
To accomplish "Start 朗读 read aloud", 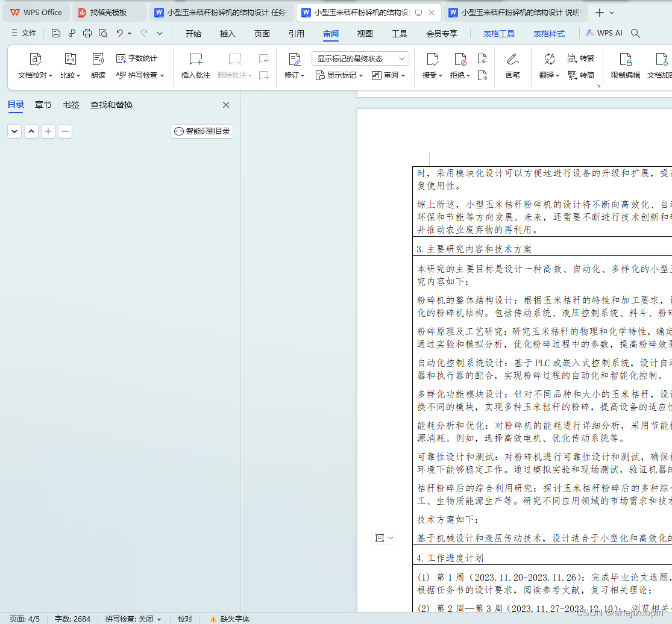I will click(98, 66).
